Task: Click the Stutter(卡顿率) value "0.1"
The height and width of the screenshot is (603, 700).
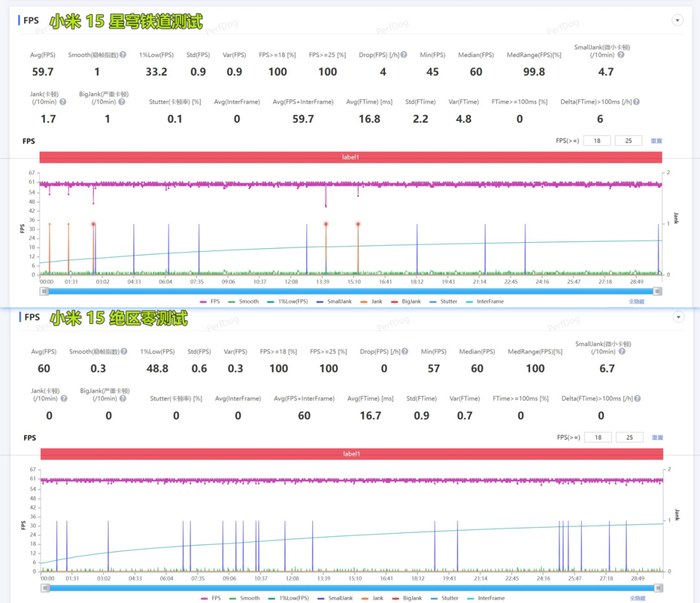Action: pyautogui.click(x=175, y=119)
